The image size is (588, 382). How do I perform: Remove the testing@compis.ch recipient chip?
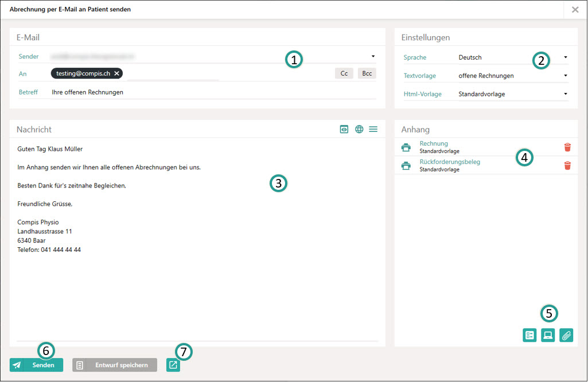(116, 73)
